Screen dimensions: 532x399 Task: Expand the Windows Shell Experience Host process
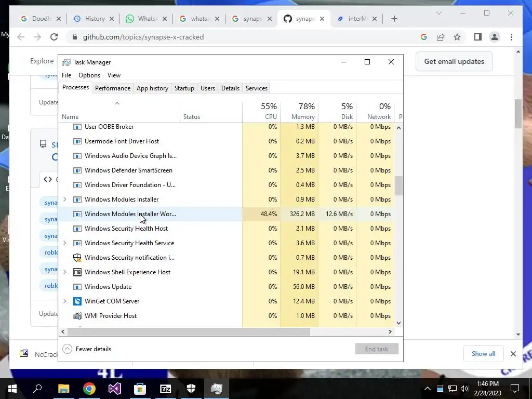(x=65, y=272)
